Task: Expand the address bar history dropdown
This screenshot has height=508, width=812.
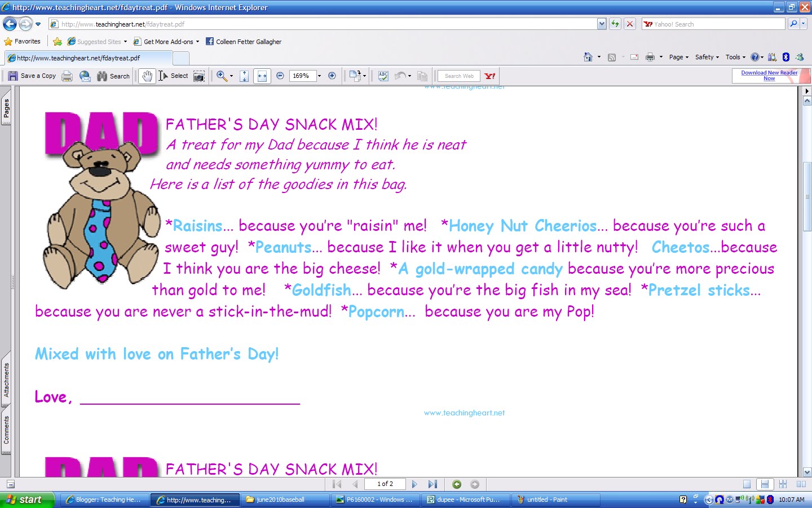Action: click(x=602, y=24)
